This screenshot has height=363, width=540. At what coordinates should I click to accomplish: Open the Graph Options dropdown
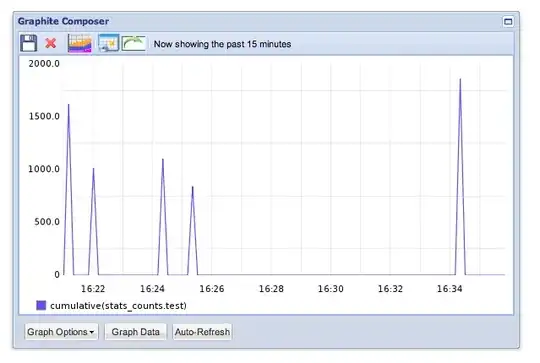point(61,332)
